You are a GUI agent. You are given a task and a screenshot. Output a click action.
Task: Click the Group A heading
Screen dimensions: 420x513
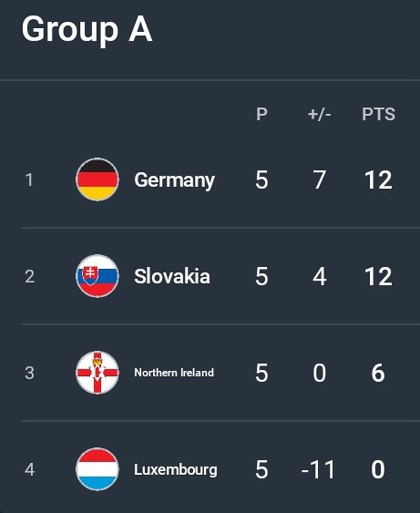pyautogui.click(x=87, y=29)
